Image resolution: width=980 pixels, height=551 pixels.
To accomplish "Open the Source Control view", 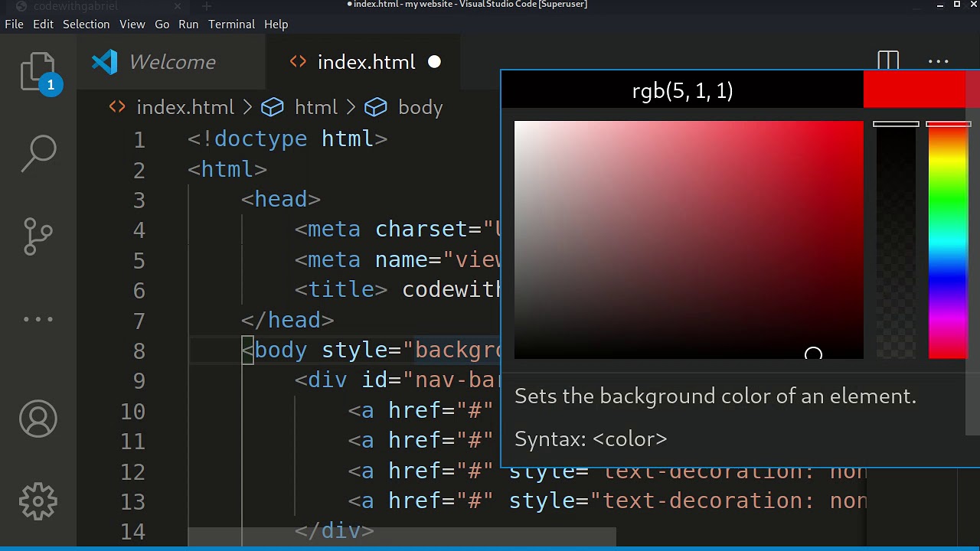I will [x=38, y=236].
